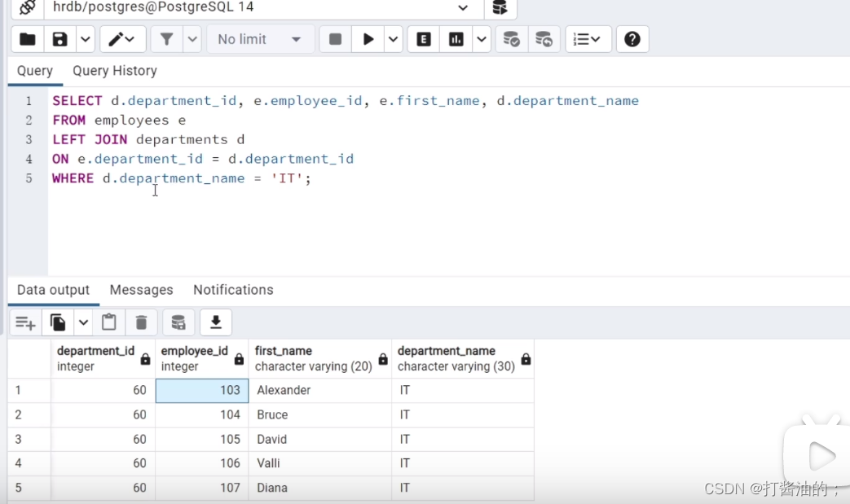Click lock icon on department_name column
The image size is (850, 504).
526,359
